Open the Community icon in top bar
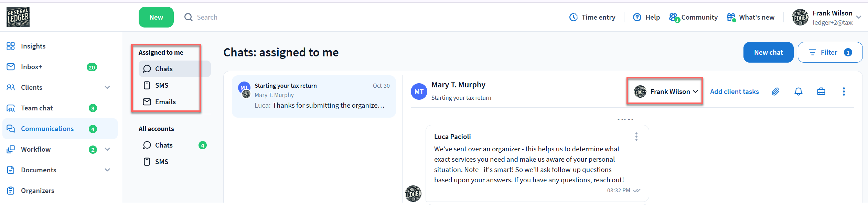Viewport: 868px width, 205px height. tap(673, 17)
